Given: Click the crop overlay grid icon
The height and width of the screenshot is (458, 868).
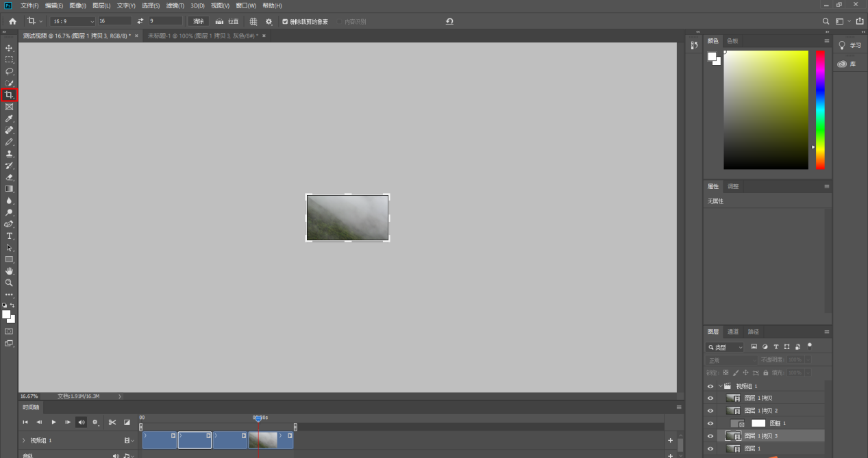Looking at the screenshot, I should 253,21.
